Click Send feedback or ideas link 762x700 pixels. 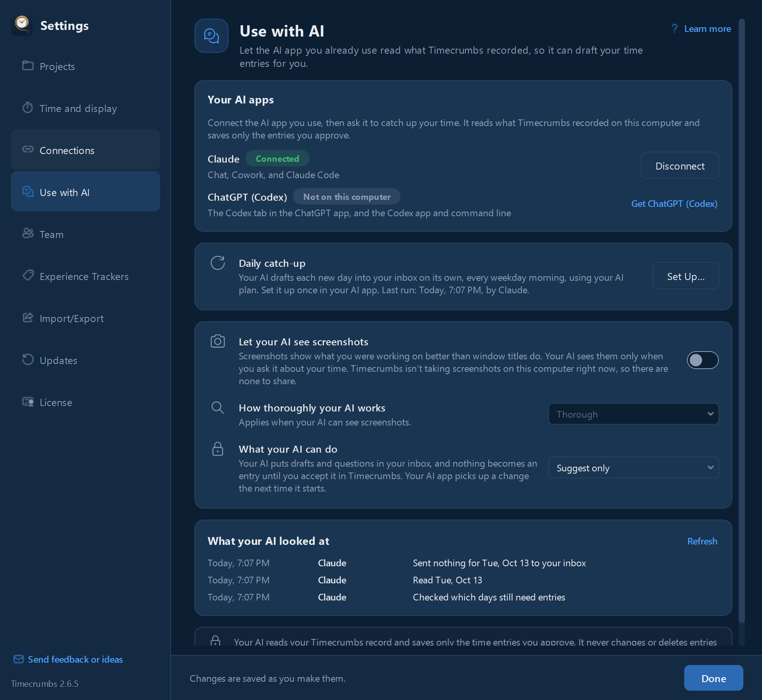(x=75, y=659)
